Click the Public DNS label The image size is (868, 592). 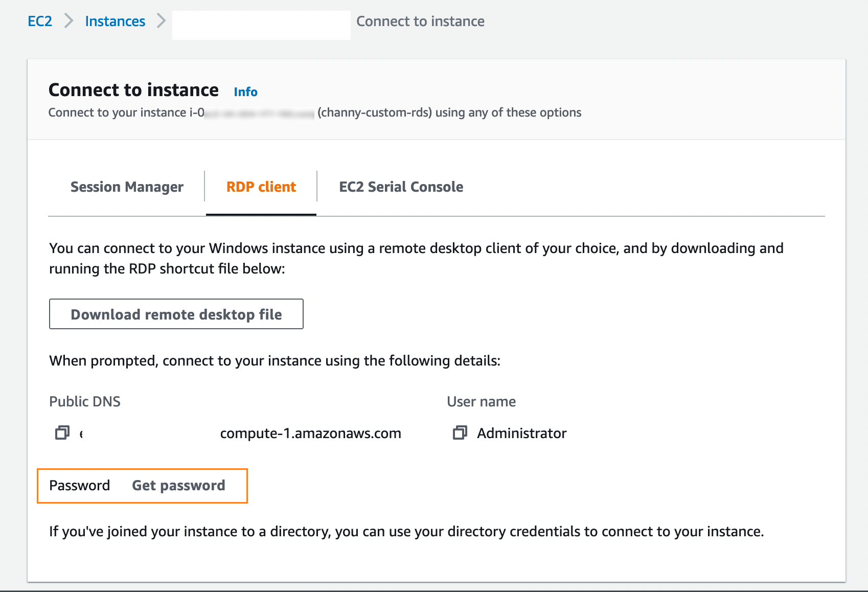(85, 401)
